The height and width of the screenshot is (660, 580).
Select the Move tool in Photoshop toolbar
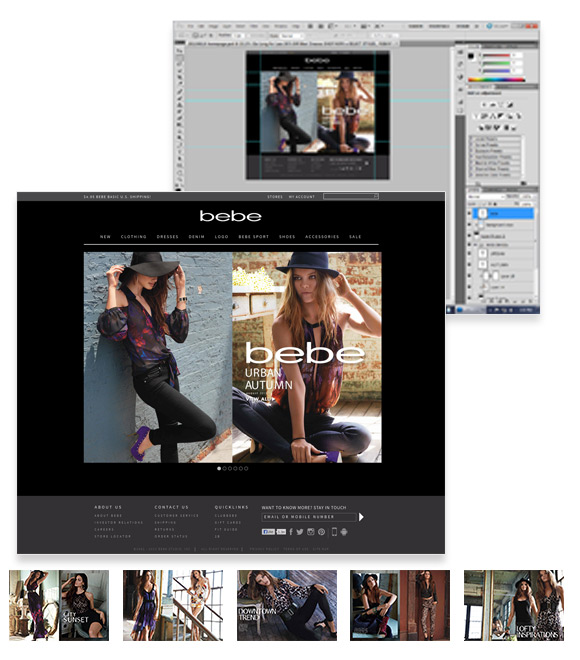(x=180, y=51)
